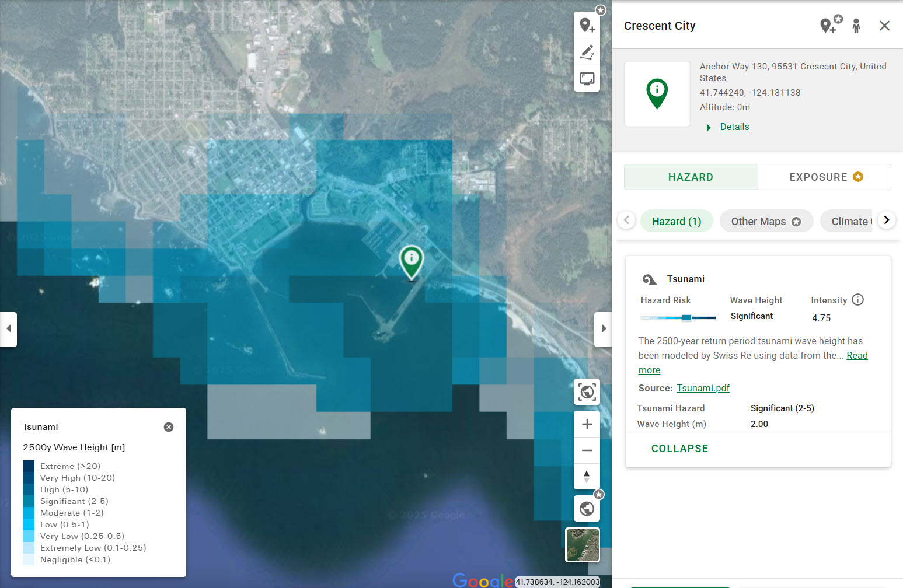Toggle the map tilt arrow control
903x588 pixels.
click(x=587, y=477)
